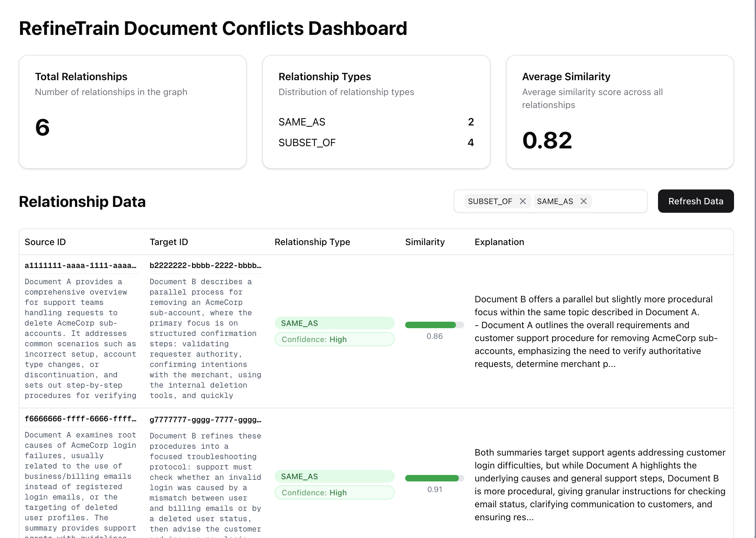The image size is (756, 538).
Task: Click the Explanation column header
Action: pyautogui.click(x=499, y=242)
